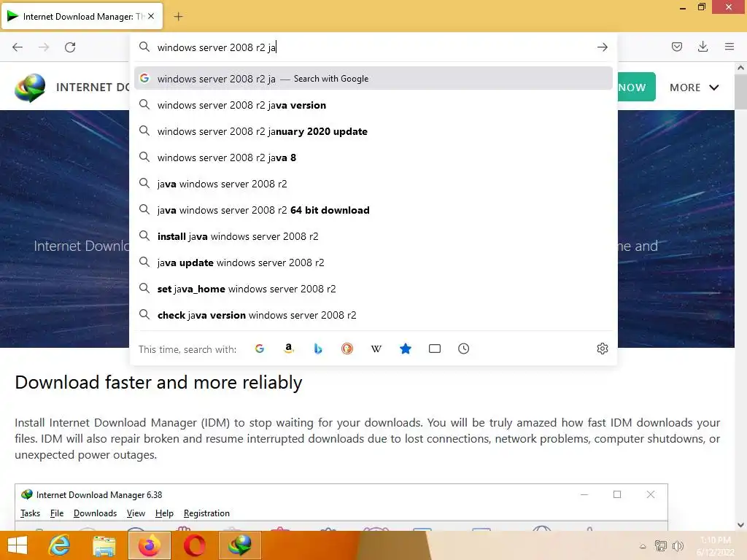Viewport: 747px width, 560px height.
Task: Select the Internet Download Manager browser tab
Action: (82, 16)
